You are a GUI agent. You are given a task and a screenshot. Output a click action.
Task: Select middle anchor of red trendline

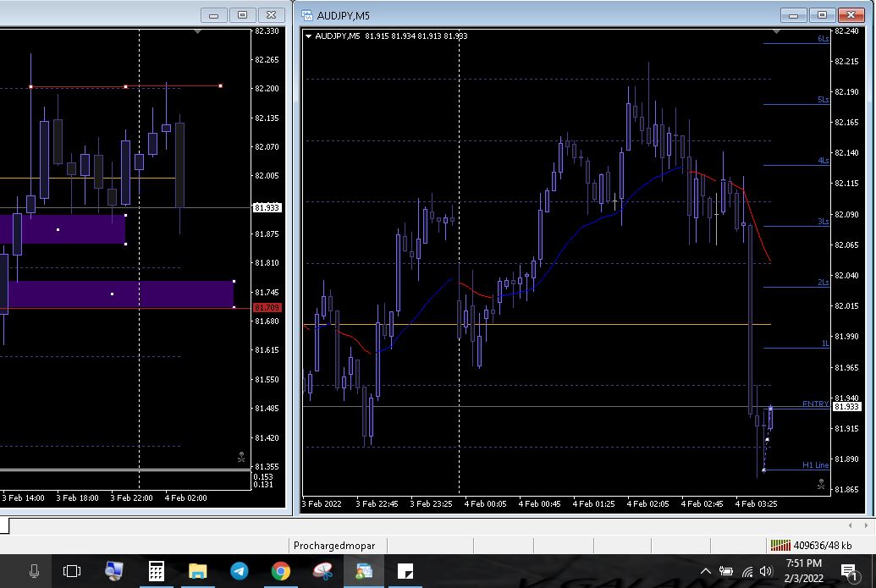pos(126,86)
